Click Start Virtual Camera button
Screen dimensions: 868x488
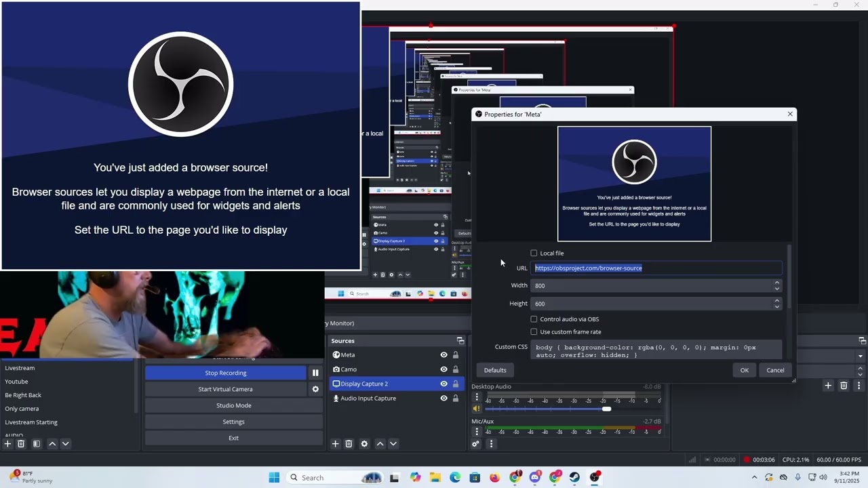click(x=226, y=389)
